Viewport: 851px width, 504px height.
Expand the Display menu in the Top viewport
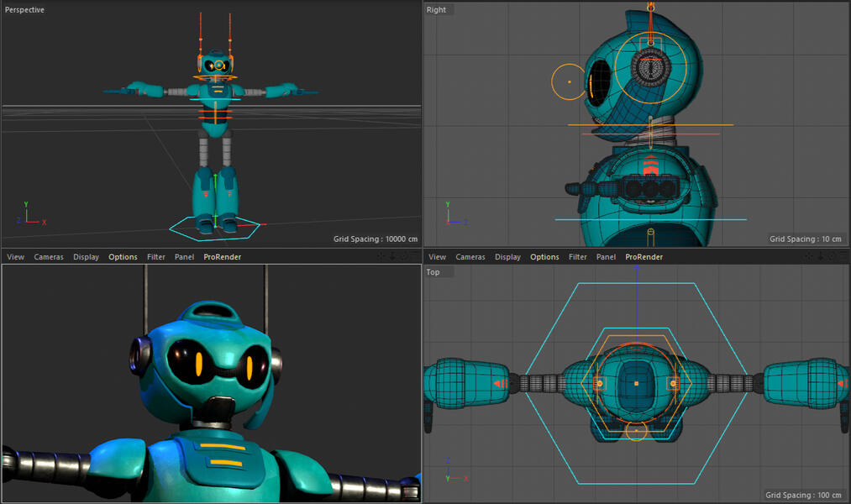[x=507, y=257]
